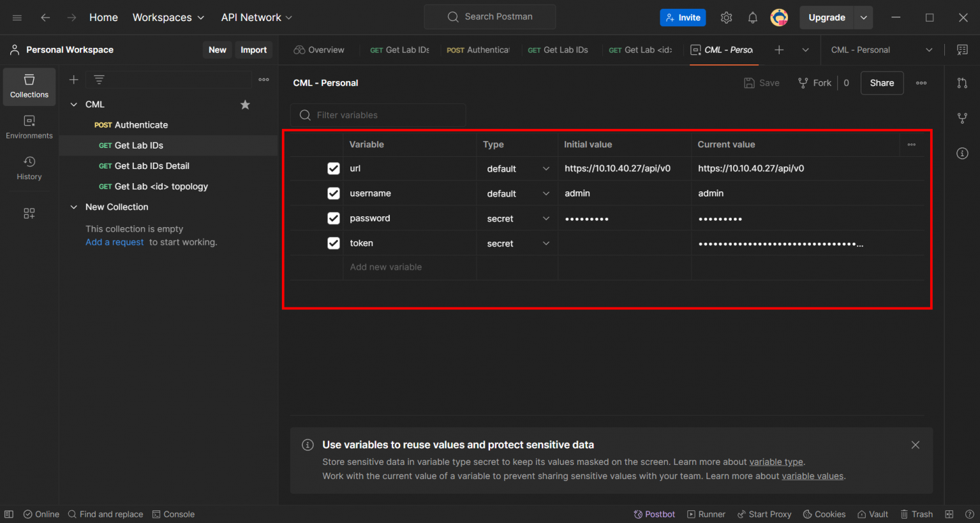Uncheck the url variable checkbox
This screenshot has width=980, height=523.
333,168
